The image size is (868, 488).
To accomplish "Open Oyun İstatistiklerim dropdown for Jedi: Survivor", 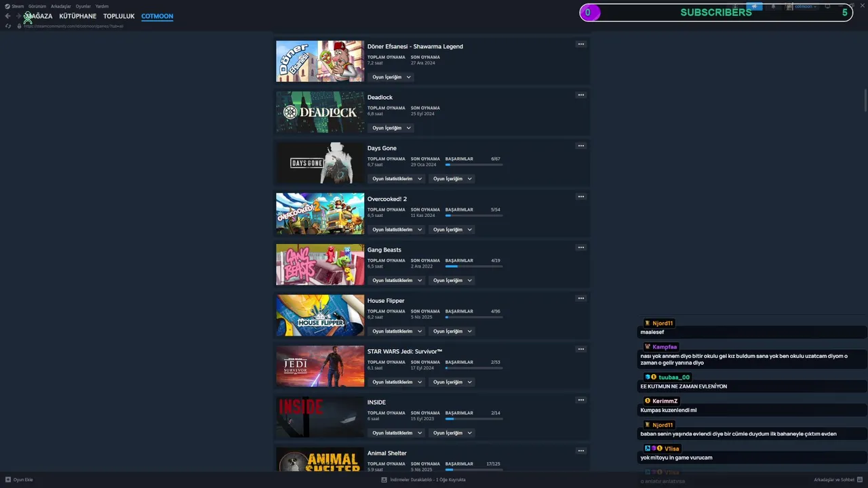I will click(397, 382).
